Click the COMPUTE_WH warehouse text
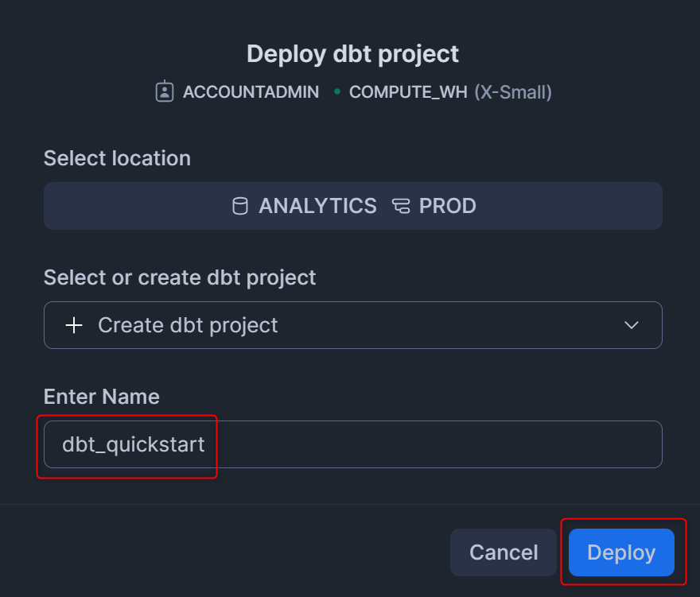 (x=408, y=92)
